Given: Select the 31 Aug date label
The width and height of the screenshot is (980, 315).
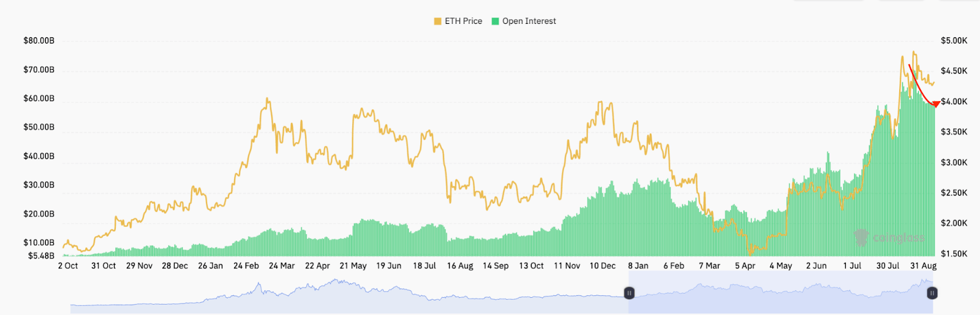Looking at the screenshot, I should coord(923,266).
